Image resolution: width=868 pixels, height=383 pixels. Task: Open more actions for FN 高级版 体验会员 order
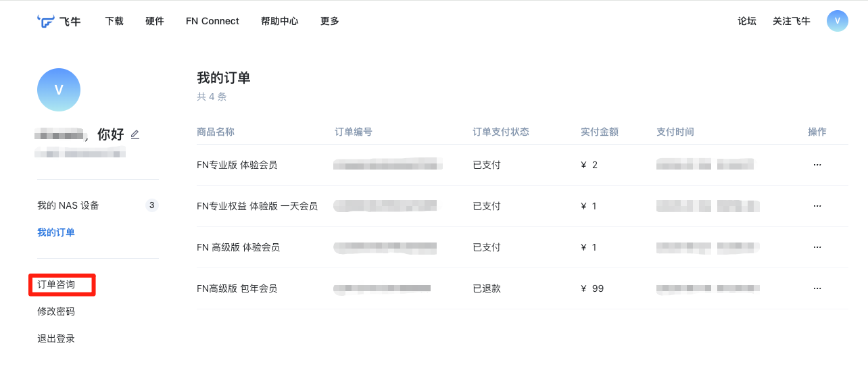tap(817, 247)
